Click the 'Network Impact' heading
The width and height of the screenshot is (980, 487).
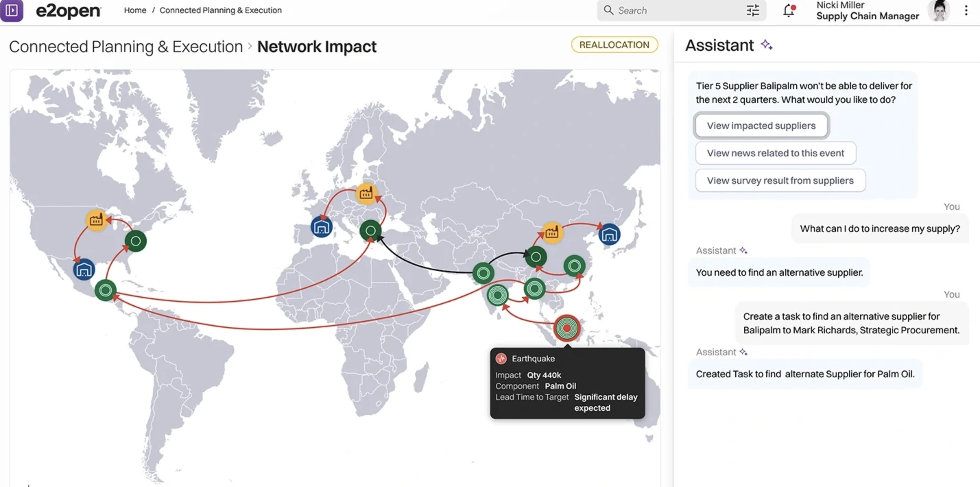[316, 47]
